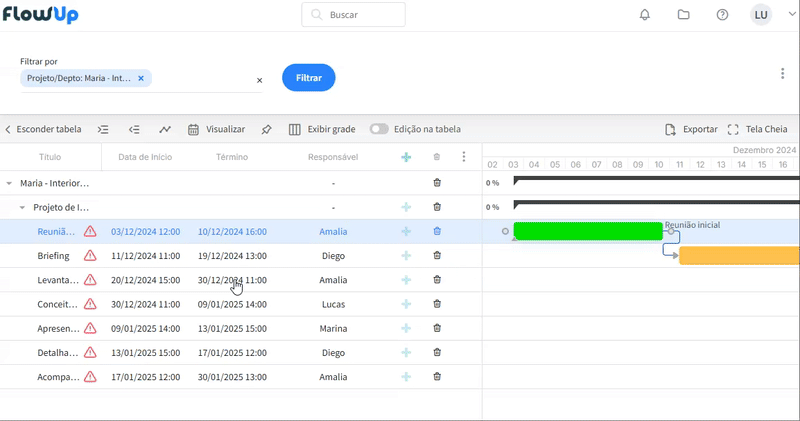Collapse the Projeto de I... subgroup

click(x=22, y=207)
